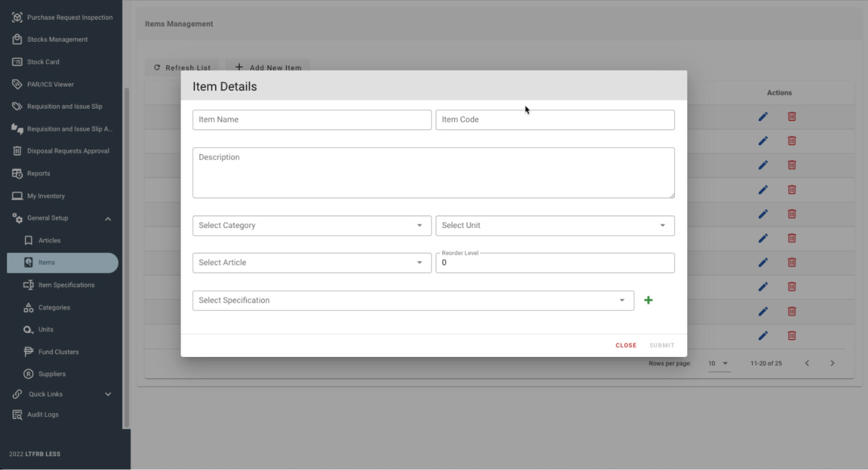
Task: Open PAR/ICS Viewer using its tag icon
Action: [x=17, y=84]
